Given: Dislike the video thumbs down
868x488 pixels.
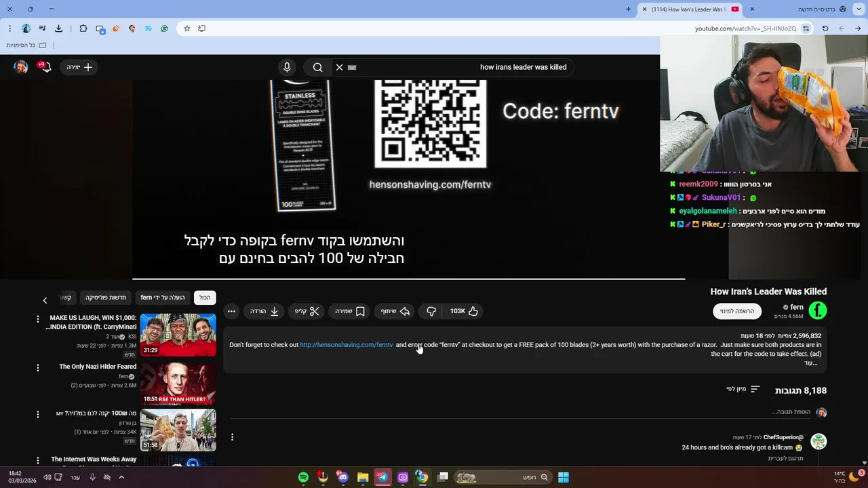Looking at the screenshot, I should [x=431, y=311].
